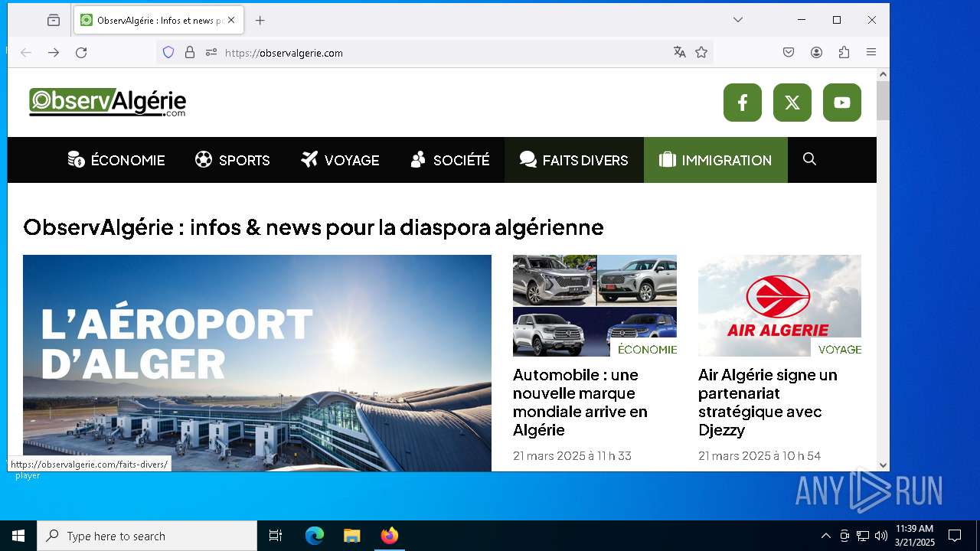Open the Automobile nouvelle marque article
Screen dimensions: 980x551
[580, 403]
